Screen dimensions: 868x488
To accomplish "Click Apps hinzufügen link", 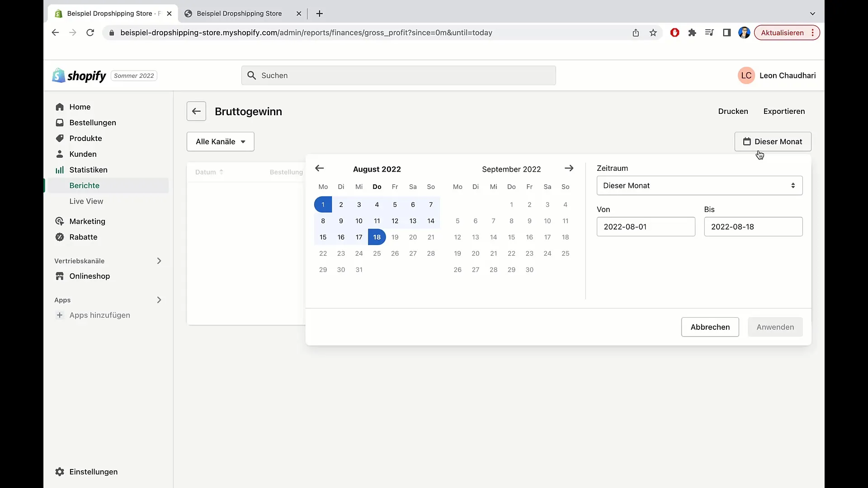I will tap(99, 315).
